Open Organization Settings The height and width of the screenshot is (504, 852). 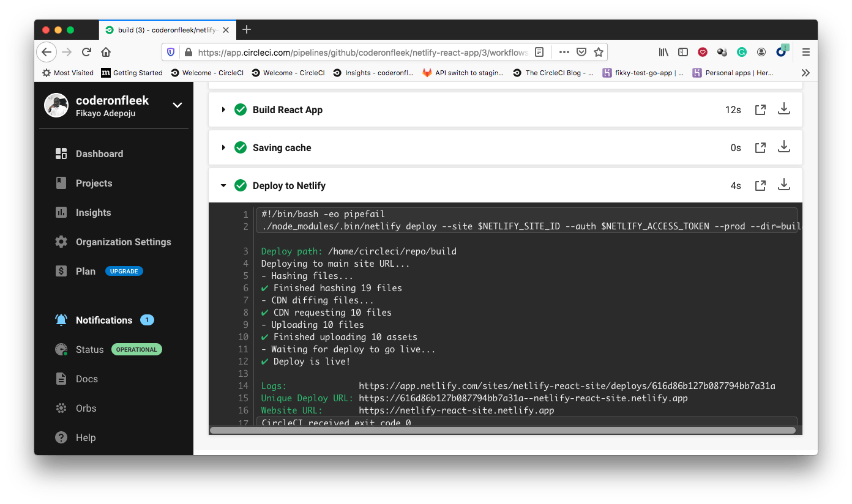[x=123, y=242]
